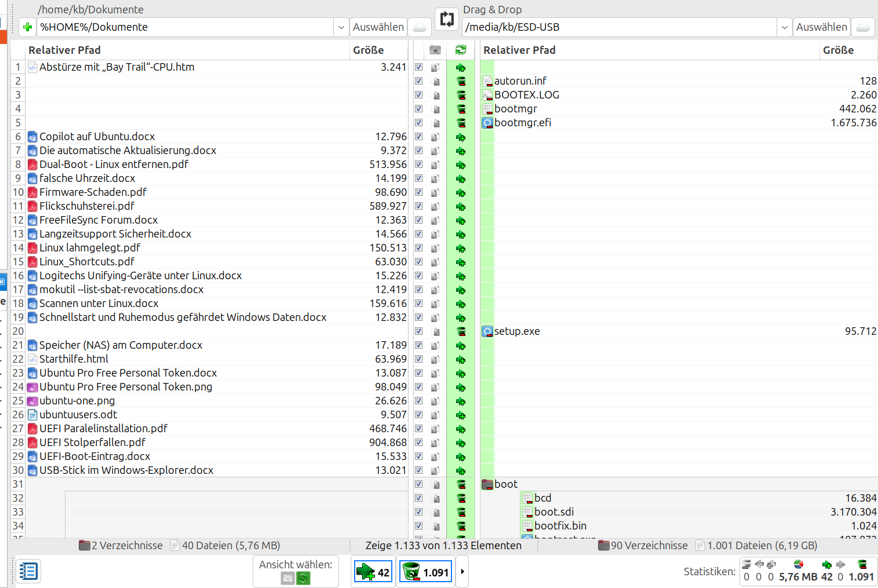Image resolution: width=878 pixels, height=588 pixels.
Task: Uncheck checkbox for Firmware-Schaden.pdf row
Action: click(418, 192)
